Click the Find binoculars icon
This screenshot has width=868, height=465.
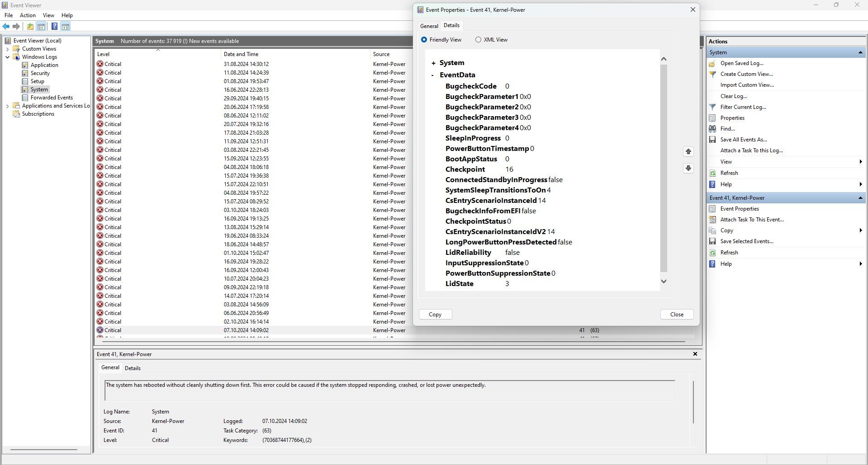[712, 129]
